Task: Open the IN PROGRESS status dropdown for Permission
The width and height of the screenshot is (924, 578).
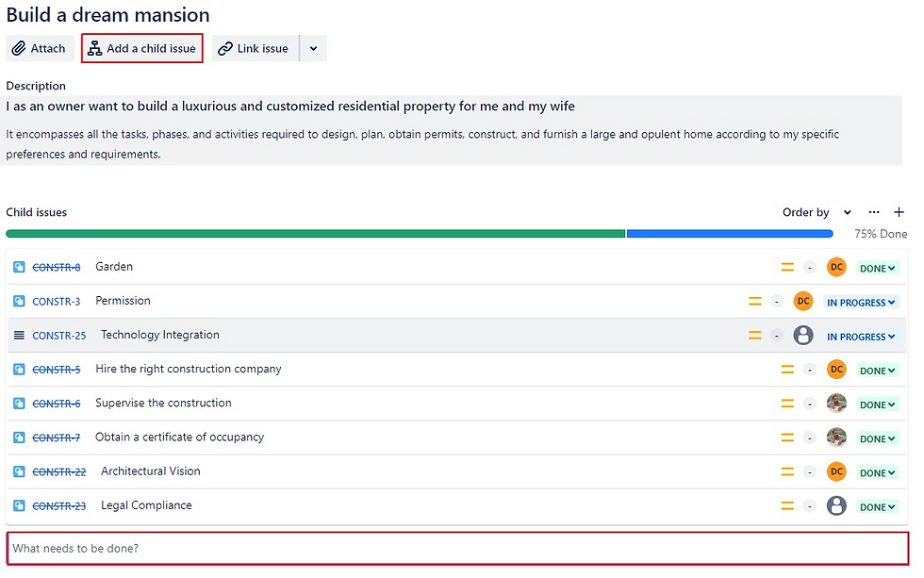Action: pos(860,301)
